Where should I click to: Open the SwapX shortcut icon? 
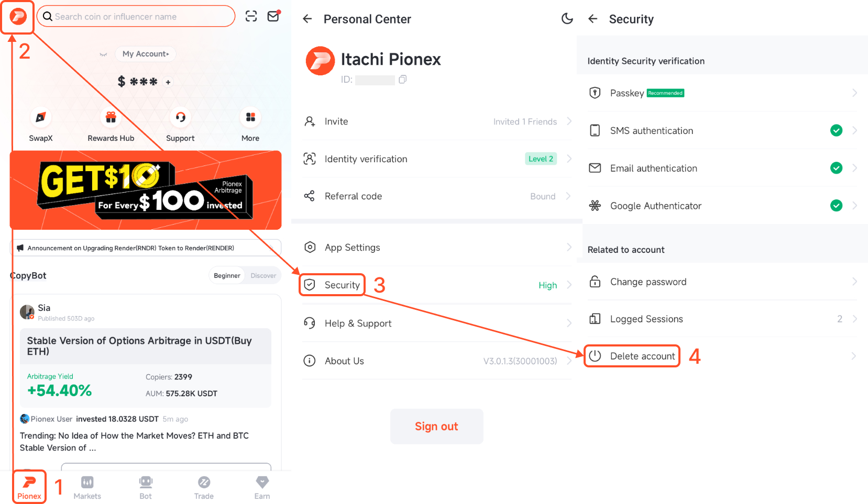[x=41, y=117]
